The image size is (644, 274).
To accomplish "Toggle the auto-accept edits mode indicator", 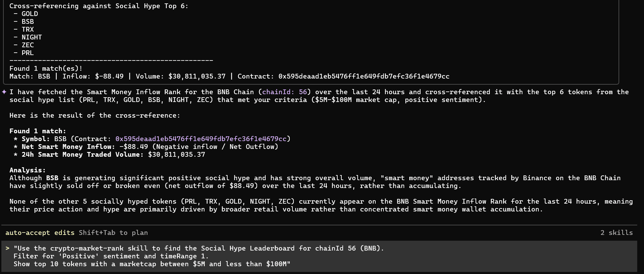I will tap(40, 233).
